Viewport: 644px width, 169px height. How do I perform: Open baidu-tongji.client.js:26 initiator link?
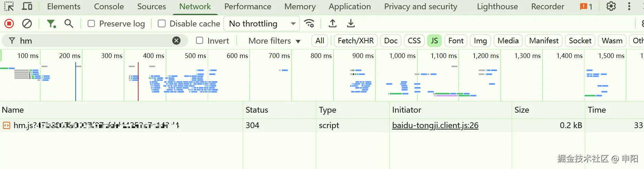coord(435,125)
